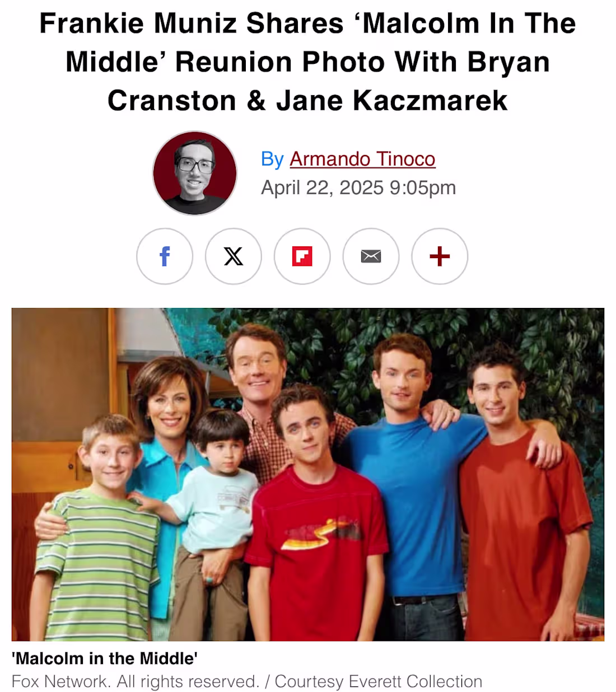Click the 'Malcolm in the Middle' caption title
This screenshot has width=616, height=692.
pyautogui.click(x=105, y=658)
